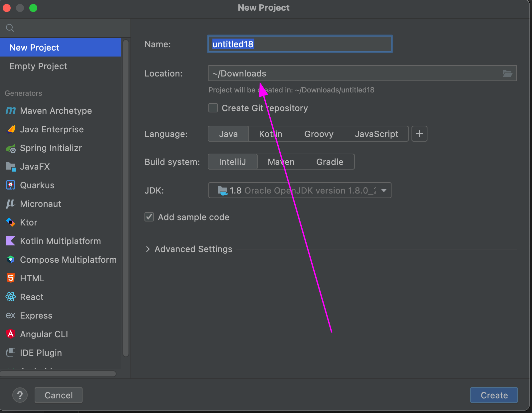Select the Compose Multiplatform label
The width and height of the screenshot is (532, 413).
click(x=68, y=259)
